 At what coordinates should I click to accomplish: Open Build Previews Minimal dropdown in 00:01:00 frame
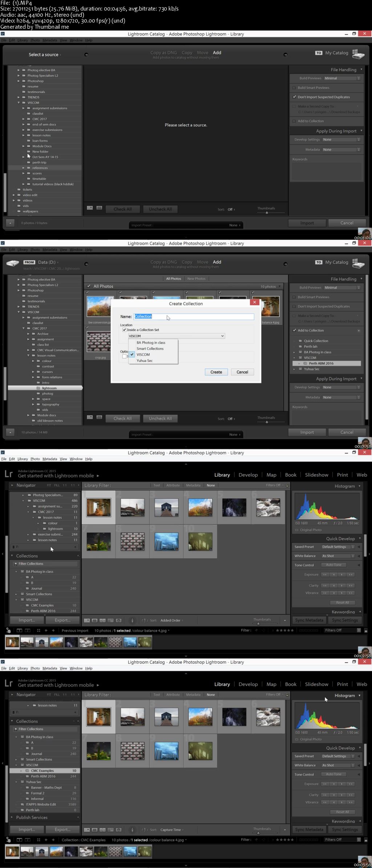point(342,78)
